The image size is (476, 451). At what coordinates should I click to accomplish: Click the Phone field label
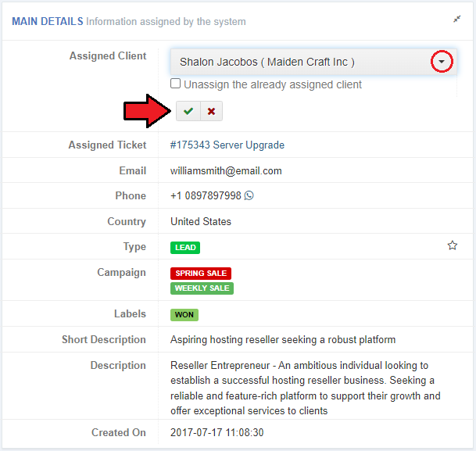tap(131, 195)
